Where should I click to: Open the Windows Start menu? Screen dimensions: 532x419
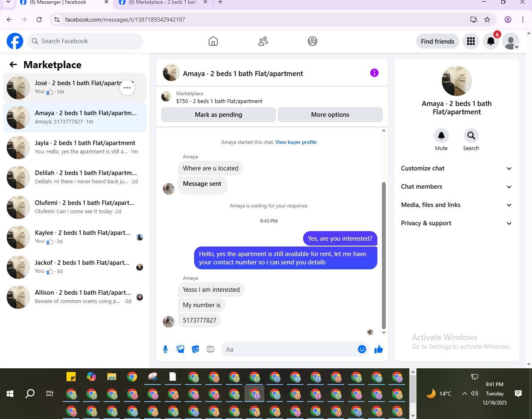tap(10, 394)
